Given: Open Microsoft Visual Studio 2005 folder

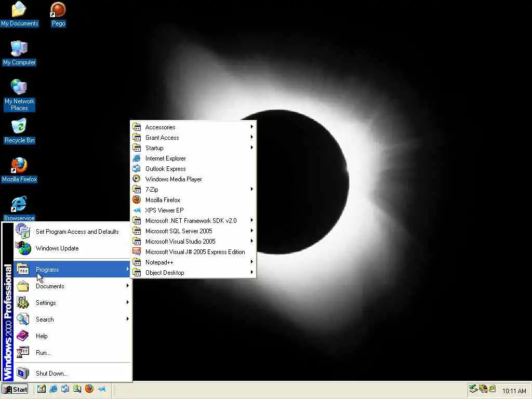Looking at the screenshot, I should [193, 242].
